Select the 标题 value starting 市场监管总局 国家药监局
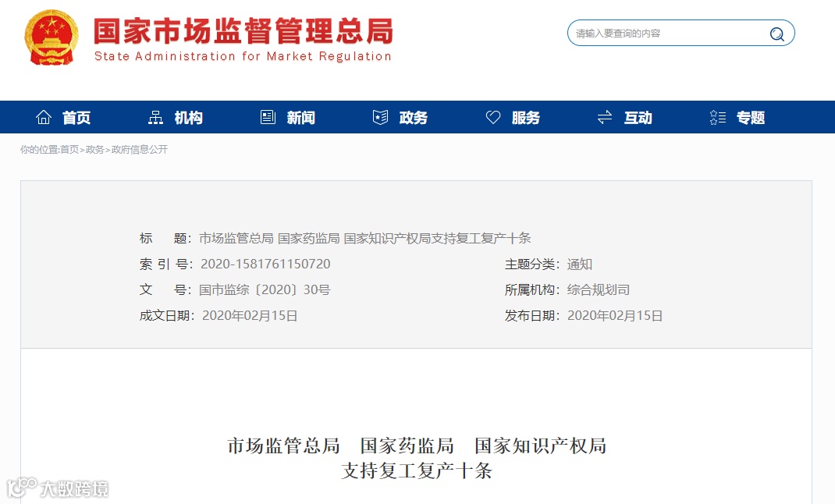The image size is (835, 504). coord(364,239)
